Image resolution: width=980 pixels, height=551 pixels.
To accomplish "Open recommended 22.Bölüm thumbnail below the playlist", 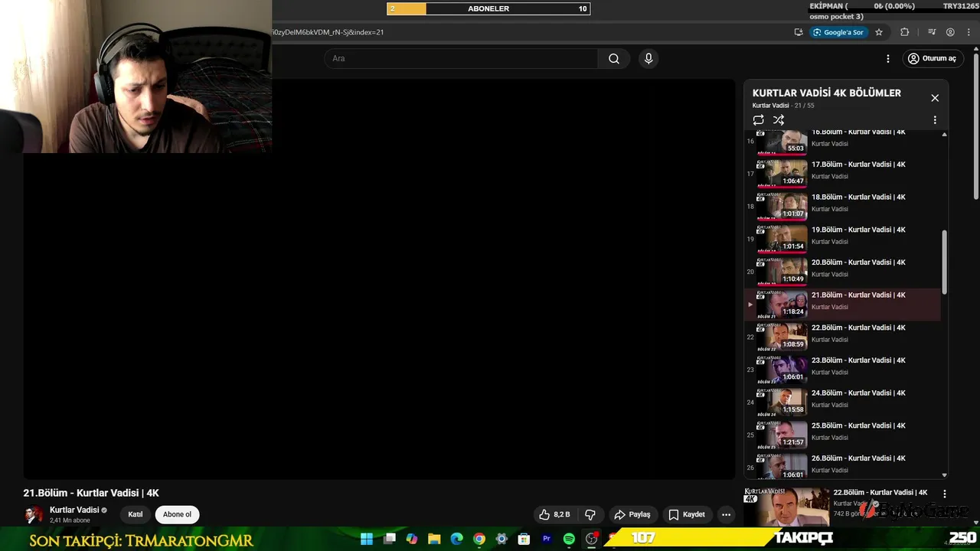I will [x=786, y=507].
